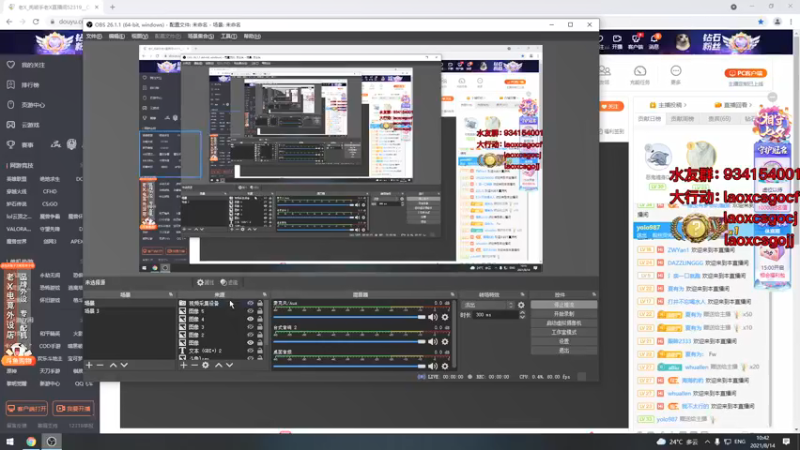Open the 帮助(H) menu in OBS

pos(252,36)
